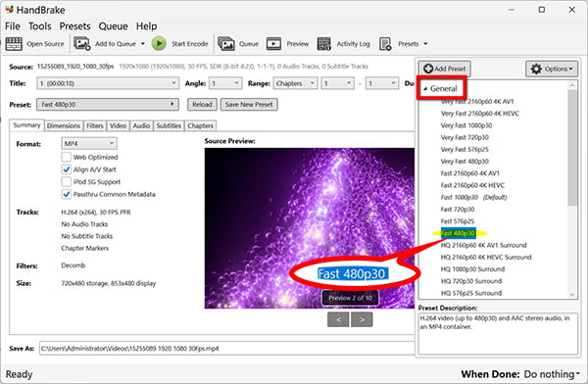Show next preview with right arrow button

tap(362, 319)
